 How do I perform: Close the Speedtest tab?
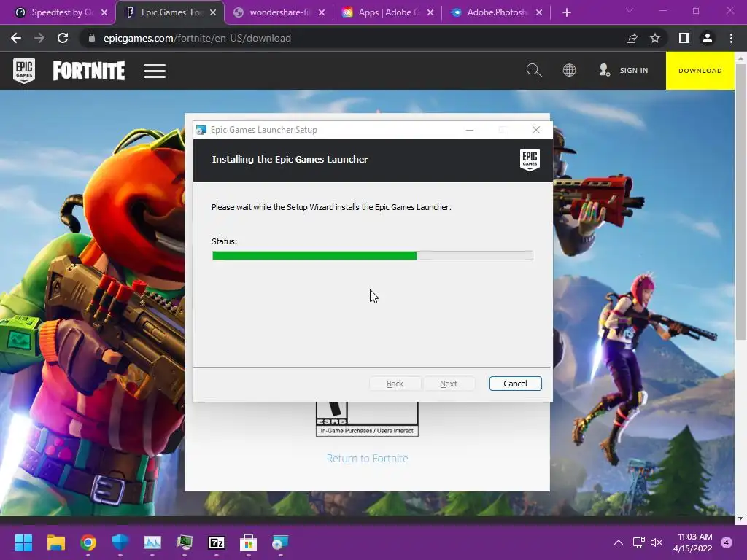(104, 12)
